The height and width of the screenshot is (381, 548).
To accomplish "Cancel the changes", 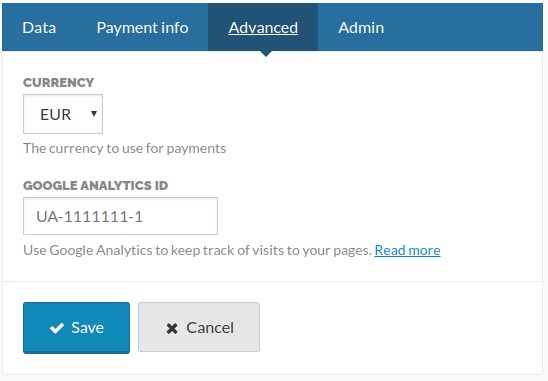I will point(199,327).
